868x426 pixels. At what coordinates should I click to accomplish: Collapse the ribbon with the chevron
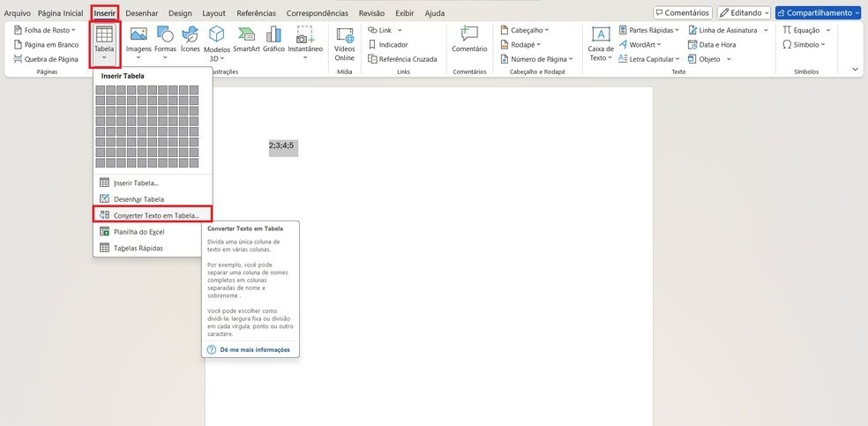(856, 69)
